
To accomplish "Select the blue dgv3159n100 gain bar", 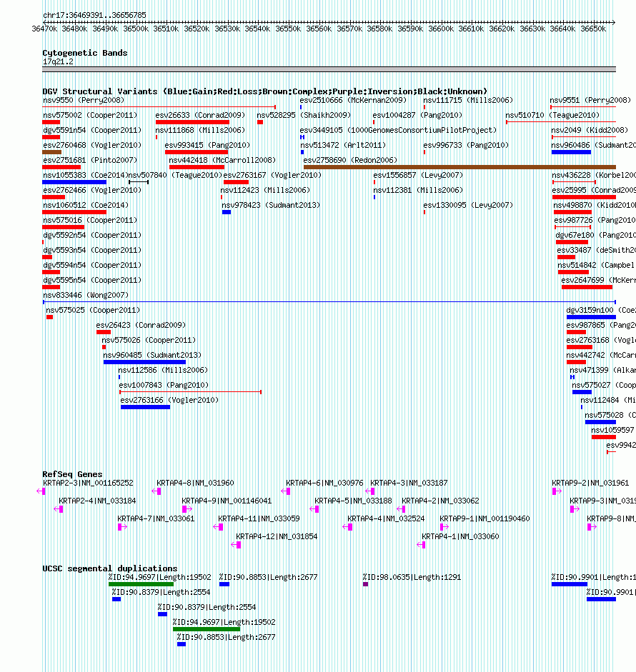I will pyautogui.click(x=591, y=317).
